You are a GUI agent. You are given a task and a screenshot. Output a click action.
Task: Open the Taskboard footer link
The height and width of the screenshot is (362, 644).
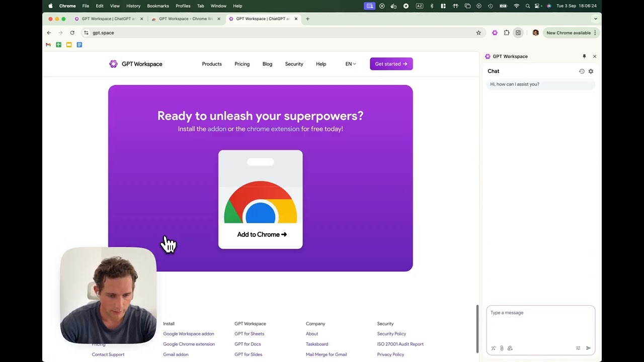coord(317,344)
